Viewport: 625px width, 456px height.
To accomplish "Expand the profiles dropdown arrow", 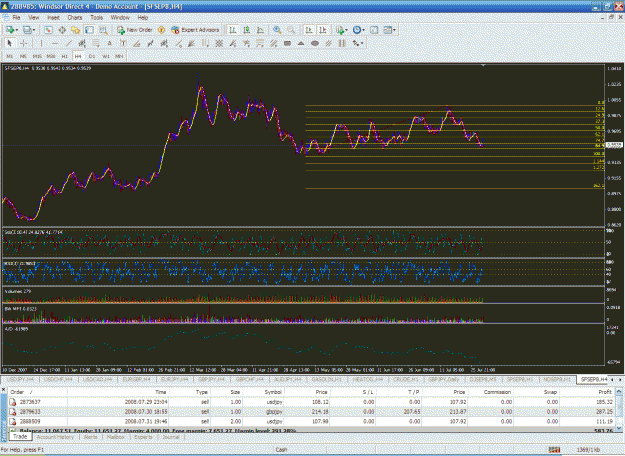I will click(34, 30).
